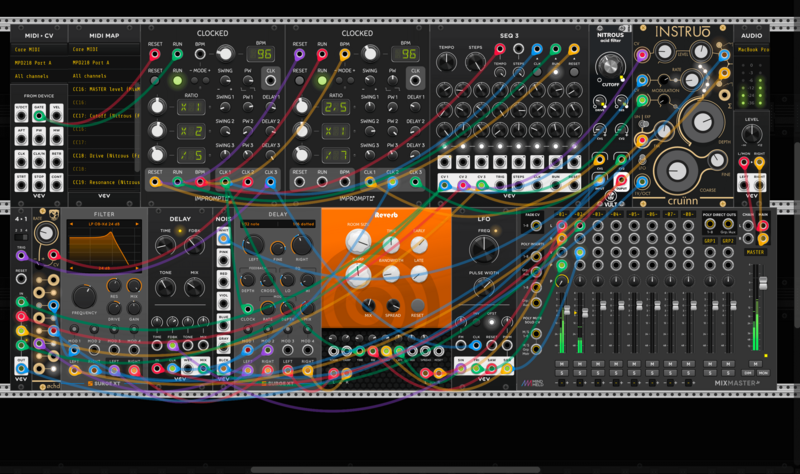This screenshot has width=800, height=474.
Task: Click the CUTOFF knob on Nitrous filter
Action: click(x=610, y=68)
